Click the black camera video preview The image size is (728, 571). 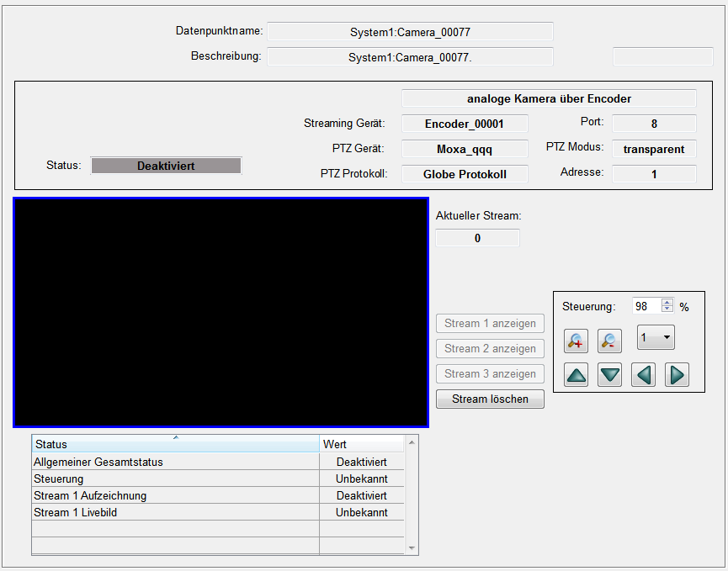(221, 312)
